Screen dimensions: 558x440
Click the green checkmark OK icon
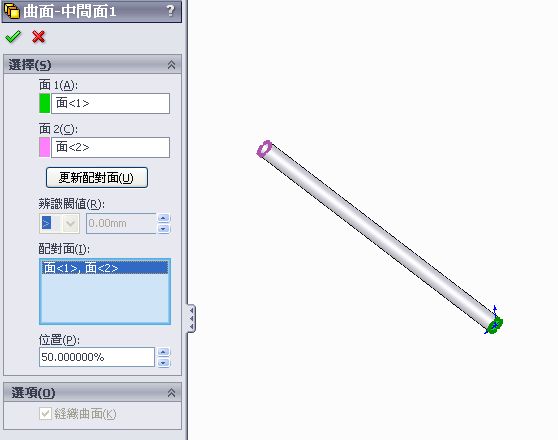click(13, 36)
